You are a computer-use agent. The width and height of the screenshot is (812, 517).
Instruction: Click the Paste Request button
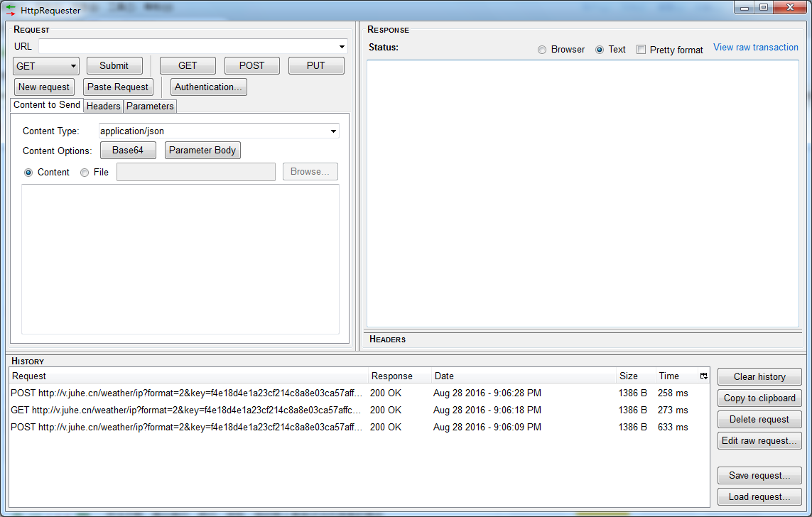[x=118, y=87]
